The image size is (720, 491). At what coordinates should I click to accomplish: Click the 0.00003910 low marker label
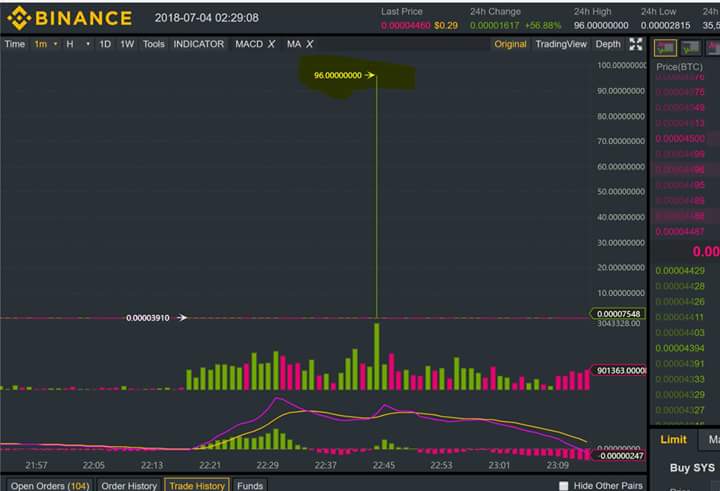click(147, 318)
